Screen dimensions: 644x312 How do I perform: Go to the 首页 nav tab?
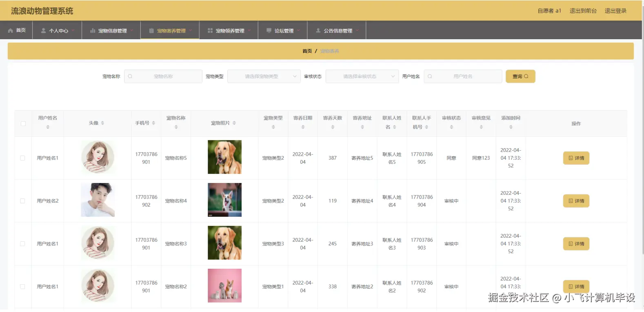coord(16,30)
